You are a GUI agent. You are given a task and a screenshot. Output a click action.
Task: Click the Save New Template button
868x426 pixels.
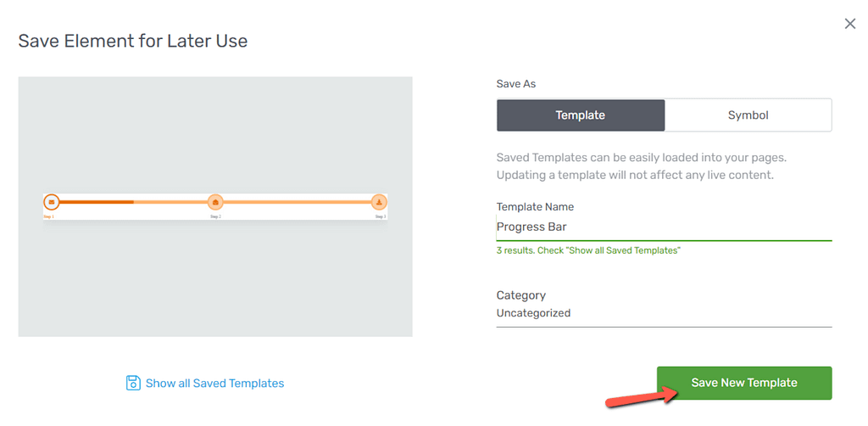744,383
